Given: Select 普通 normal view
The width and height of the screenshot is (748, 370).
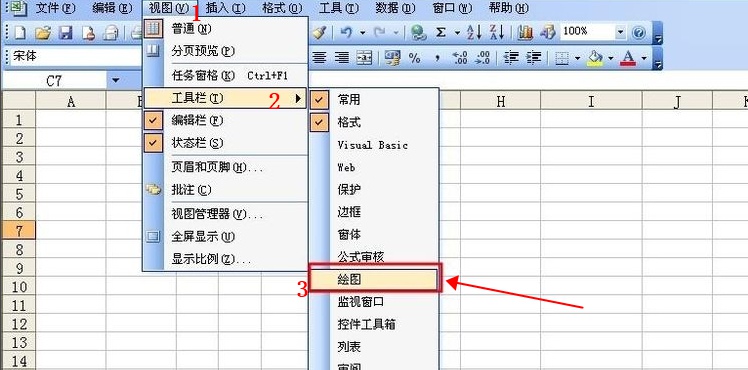Looking at the screenshot, I should [x=225, y=29].
